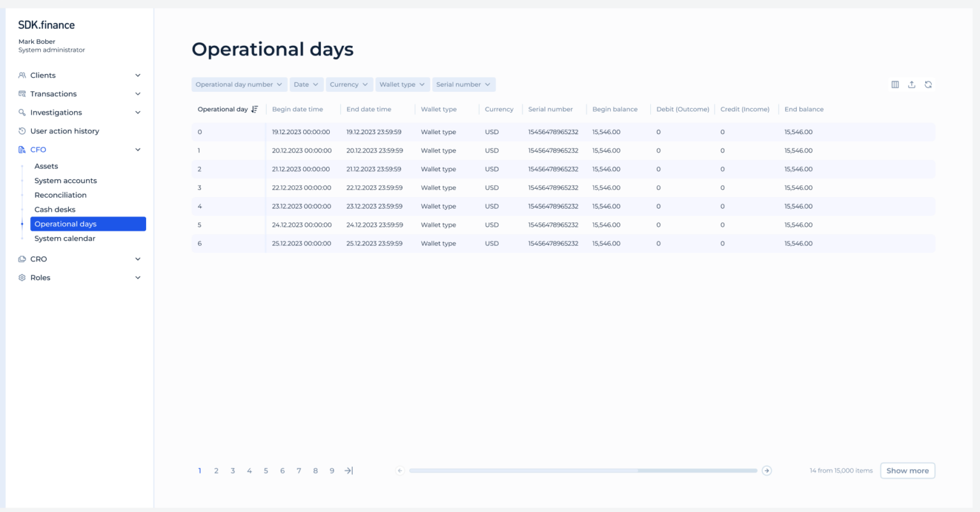Click the right arrow on the table scrollbar

point(766,471)
